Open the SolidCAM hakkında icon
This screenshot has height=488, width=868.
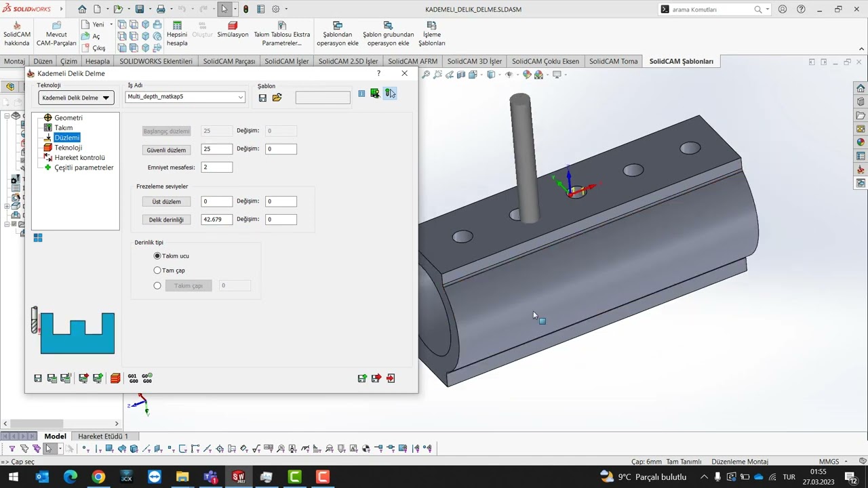[17, 34]
